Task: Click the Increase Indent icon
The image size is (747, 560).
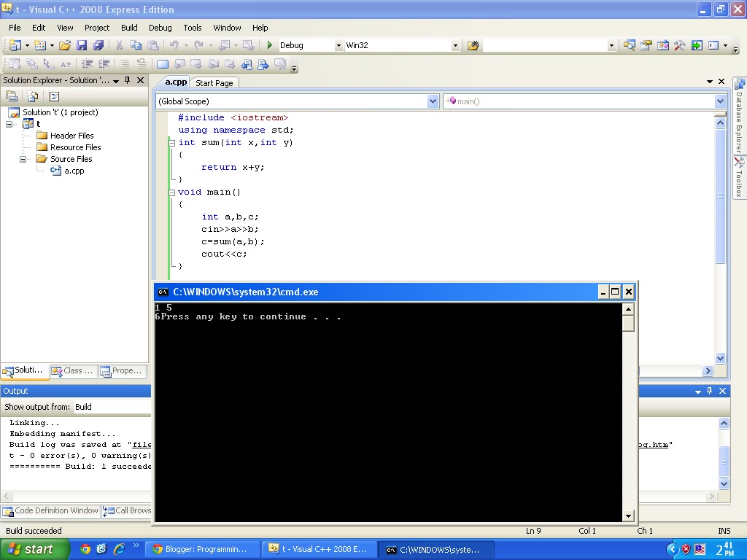Action: pyautogui.click(x=104, y=64)
